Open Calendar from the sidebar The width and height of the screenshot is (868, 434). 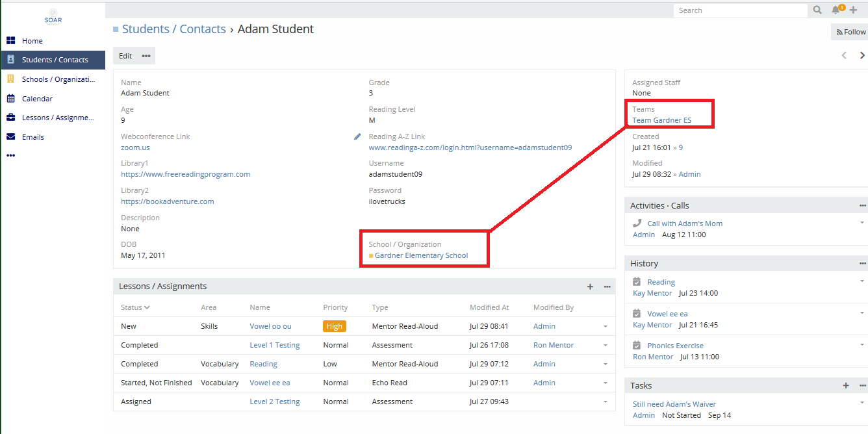(x=37, y=99)
